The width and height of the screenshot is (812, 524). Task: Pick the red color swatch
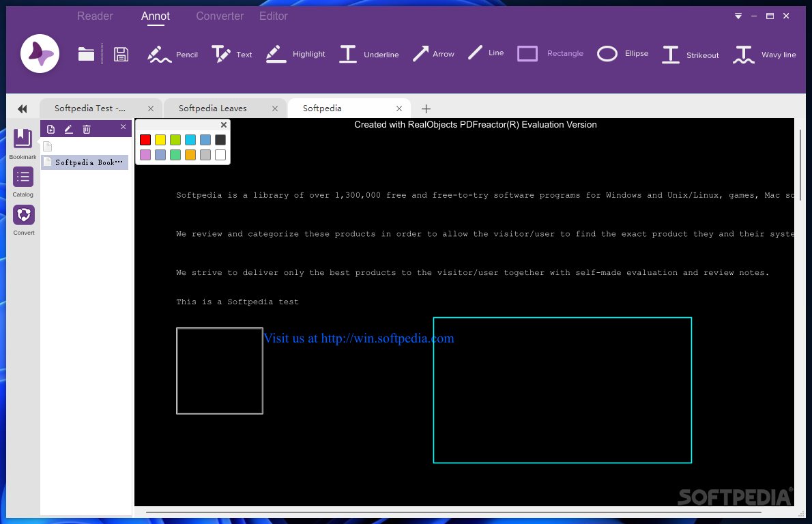(145, 140)
